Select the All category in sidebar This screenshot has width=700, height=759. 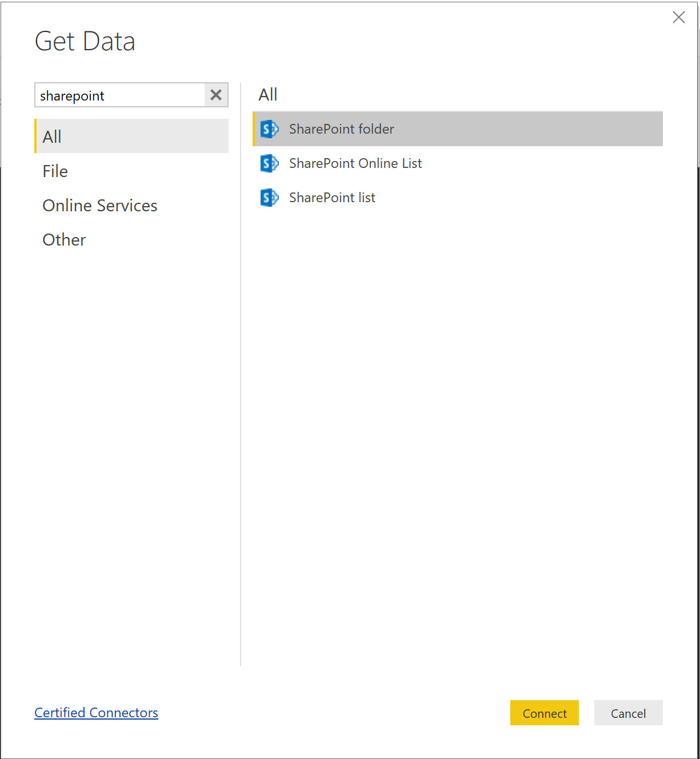pos(131,136)
